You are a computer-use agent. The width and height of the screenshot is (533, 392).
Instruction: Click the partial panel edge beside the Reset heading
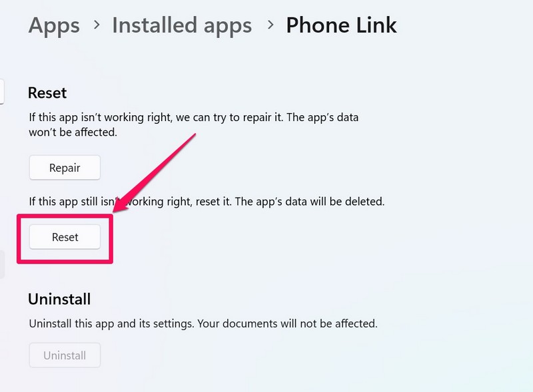(2, 92)
